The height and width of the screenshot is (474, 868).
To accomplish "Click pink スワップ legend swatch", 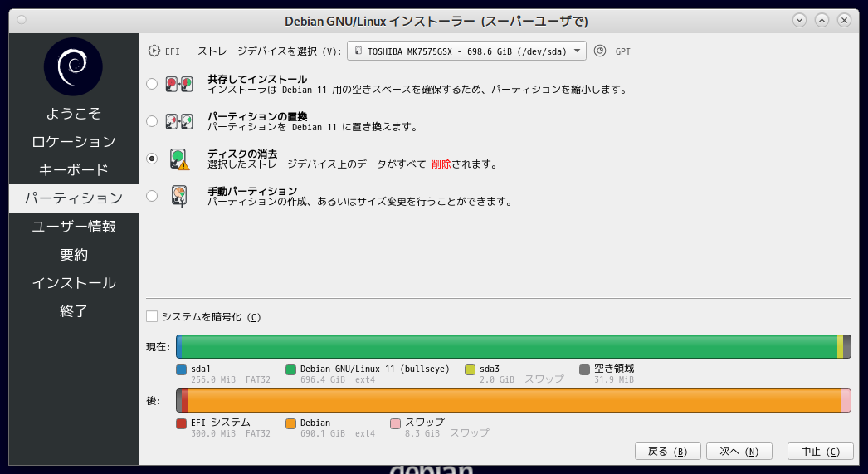I will (395, 423).
